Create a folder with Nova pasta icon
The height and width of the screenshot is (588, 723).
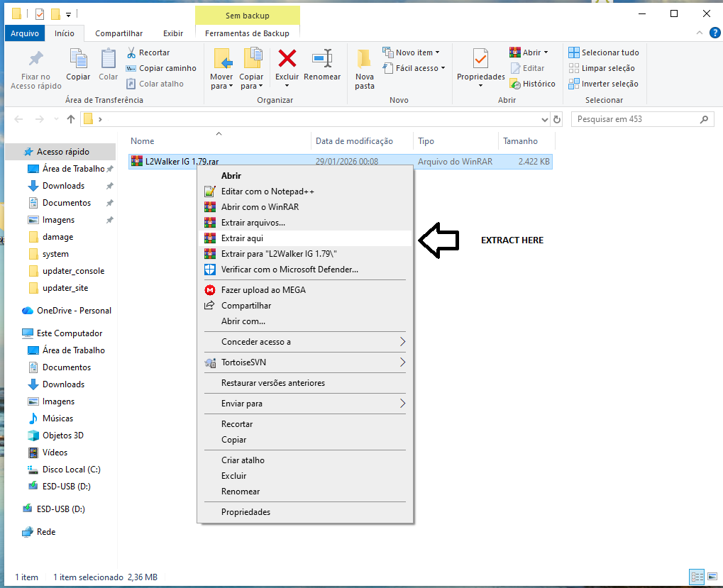tap(364, 60)
